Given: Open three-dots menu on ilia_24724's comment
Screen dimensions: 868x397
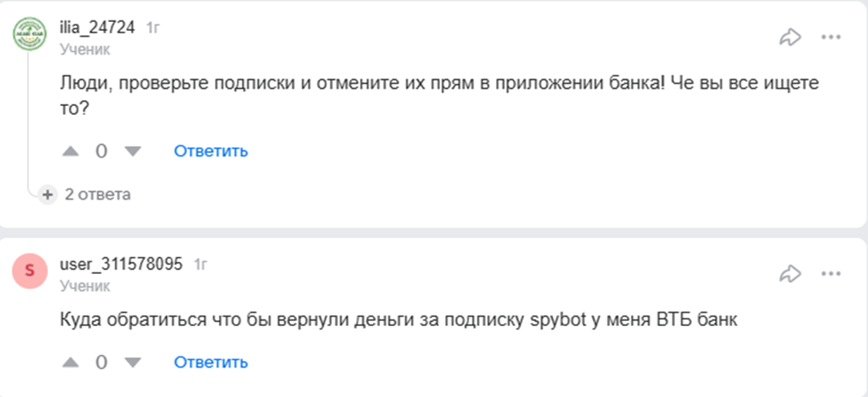Looking at the screenshot, I should [x=831, y=37].
